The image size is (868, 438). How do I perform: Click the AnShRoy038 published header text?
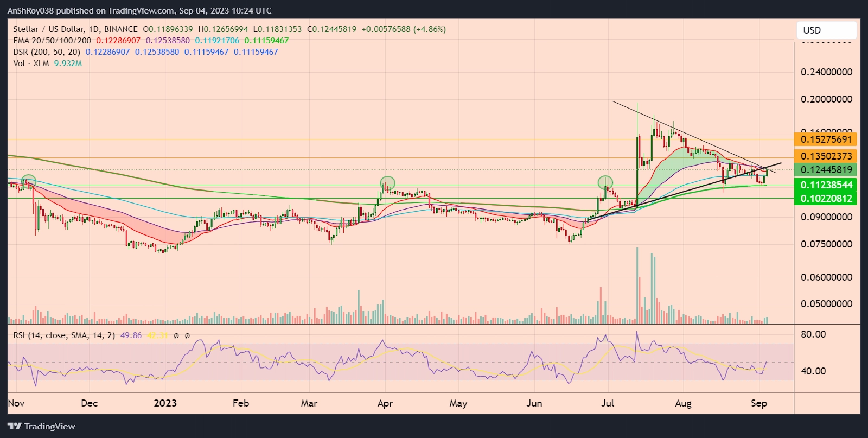pos(139,10)
